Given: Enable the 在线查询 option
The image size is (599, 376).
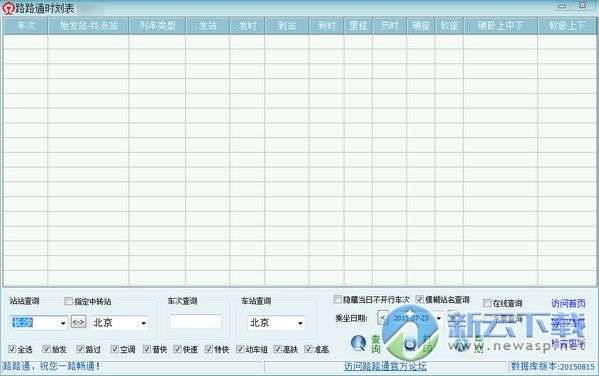Looking at the screenshot, I should click(x=487, y=303).
